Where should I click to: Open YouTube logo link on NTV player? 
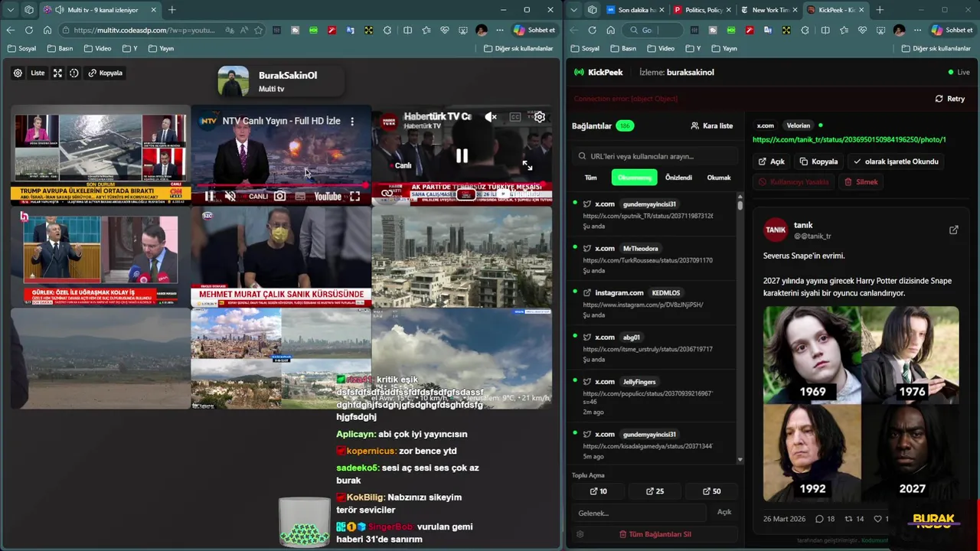[x=327, y=196]
